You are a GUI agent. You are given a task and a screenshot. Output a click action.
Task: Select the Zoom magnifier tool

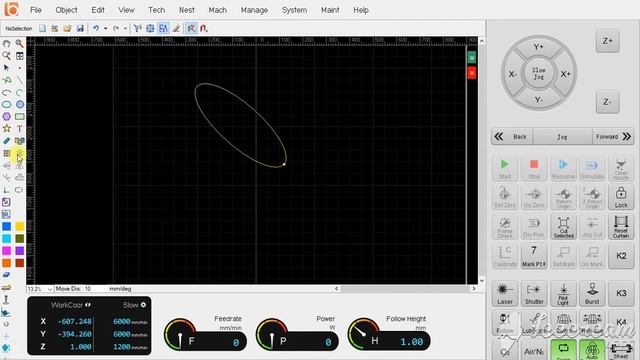pyautogui.click(x=19, y=43)
